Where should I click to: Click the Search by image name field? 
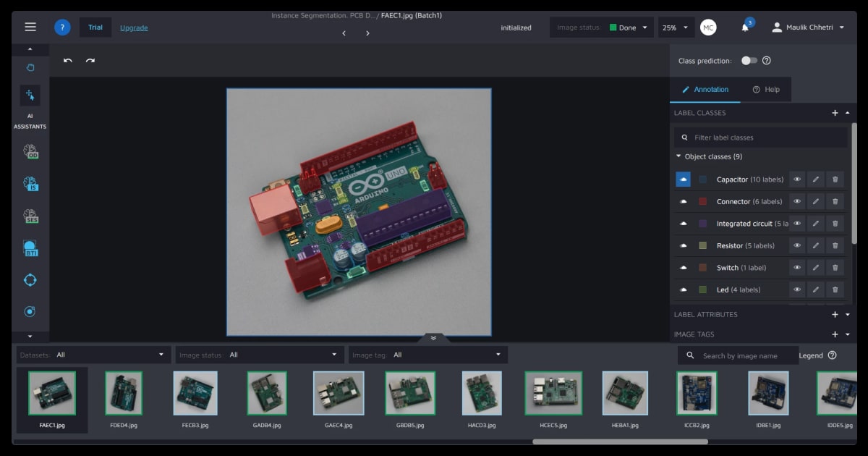(x=738, y=355)
